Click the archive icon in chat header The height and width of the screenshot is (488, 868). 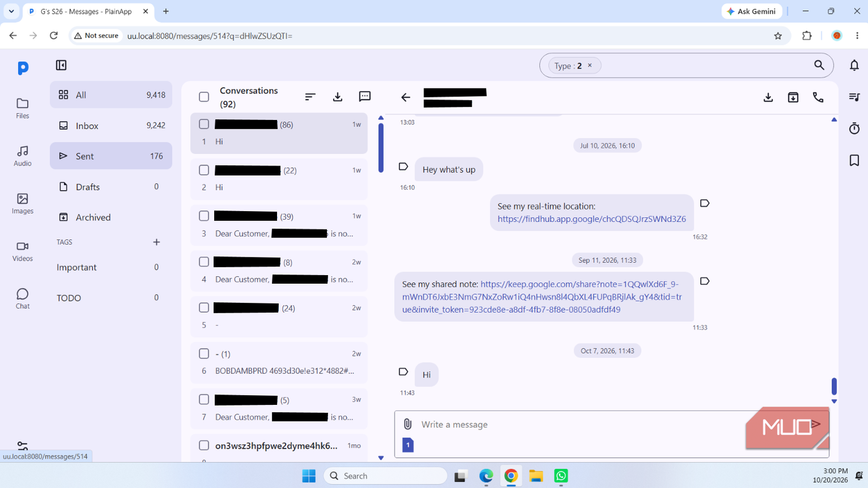tap(793, 97)
